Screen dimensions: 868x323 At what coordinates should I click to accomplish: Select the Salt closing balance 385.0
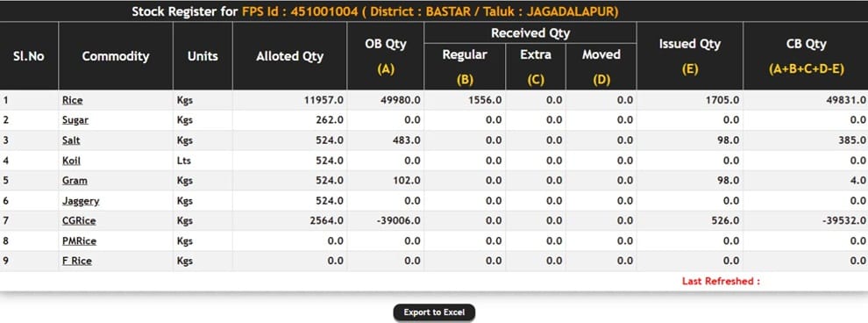pos(852,140)
